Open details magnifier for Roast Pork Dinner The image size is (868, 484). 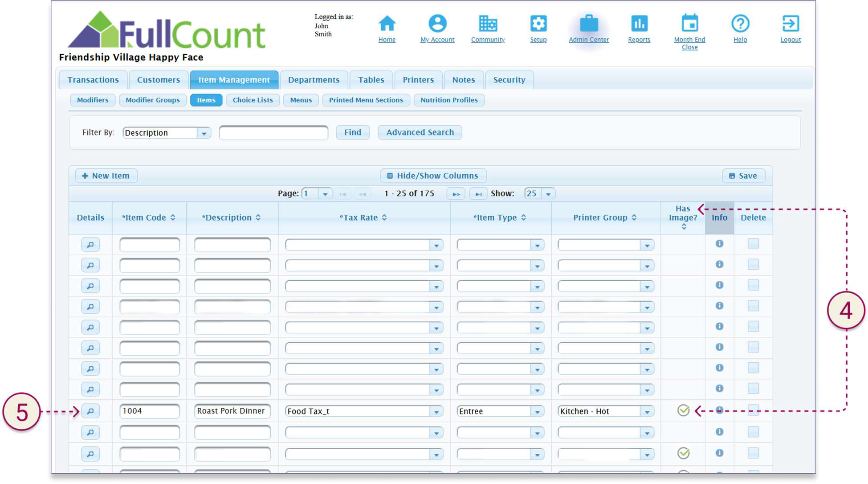click(90, 411)
